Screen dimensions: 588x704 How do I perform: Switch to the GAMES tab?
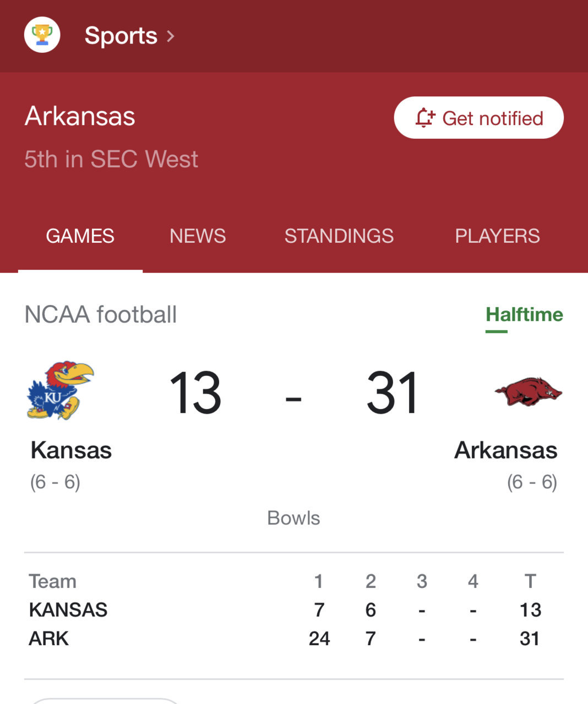(x=80, y=236)
